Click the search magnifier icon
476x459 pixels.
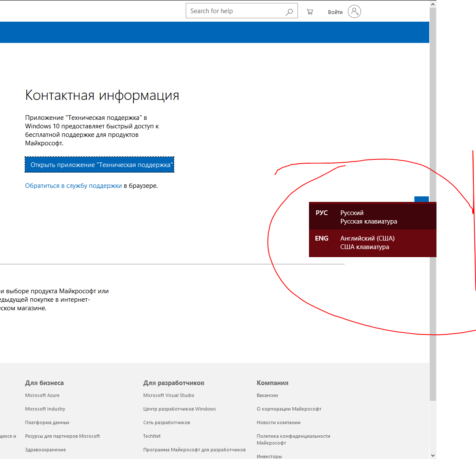click(x=289, y=11)
